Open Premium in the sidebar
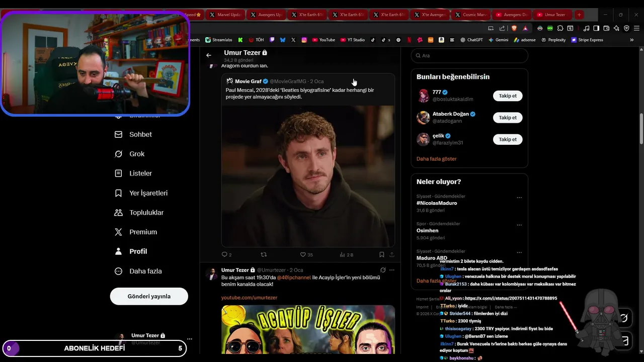 click(136, 232)
